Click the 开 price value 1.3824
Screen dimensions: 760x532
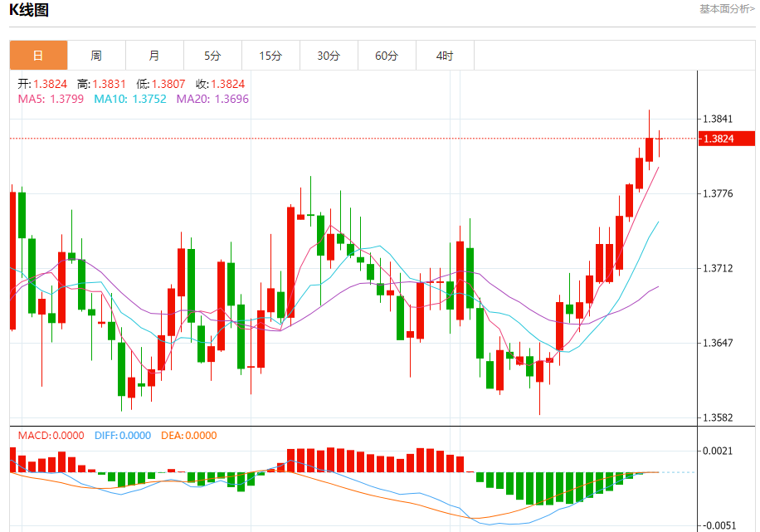pyautogui.click(x=51, y=84)
